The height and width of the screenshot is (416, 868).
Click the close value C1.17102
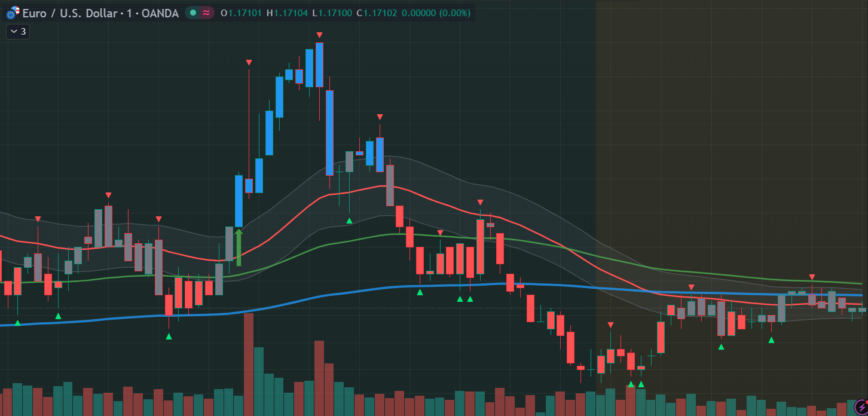(x=376, y=13)
